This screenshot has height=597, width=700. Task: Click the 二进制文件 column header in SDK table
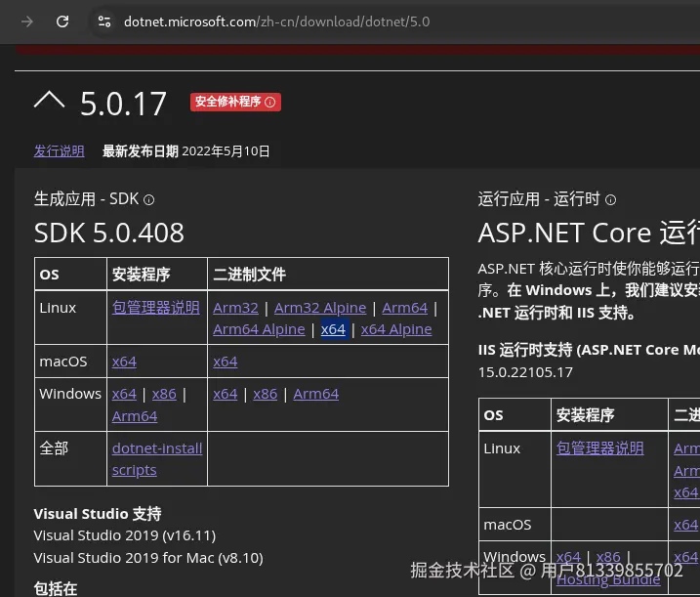tap(250, 275)
